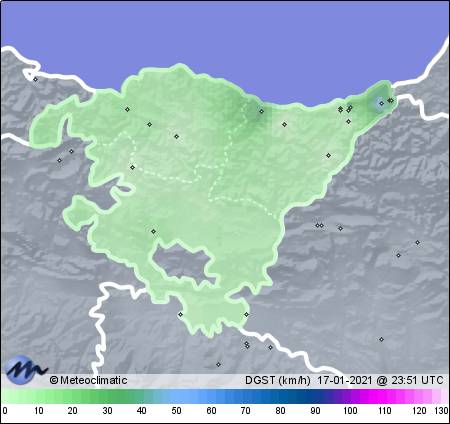Select the station marker in the dark green coastal patch

pos(261,111)
